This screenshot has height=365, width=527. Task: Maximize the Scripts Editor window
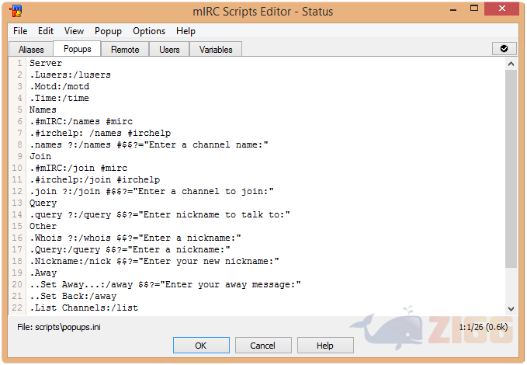click(474, 8)
